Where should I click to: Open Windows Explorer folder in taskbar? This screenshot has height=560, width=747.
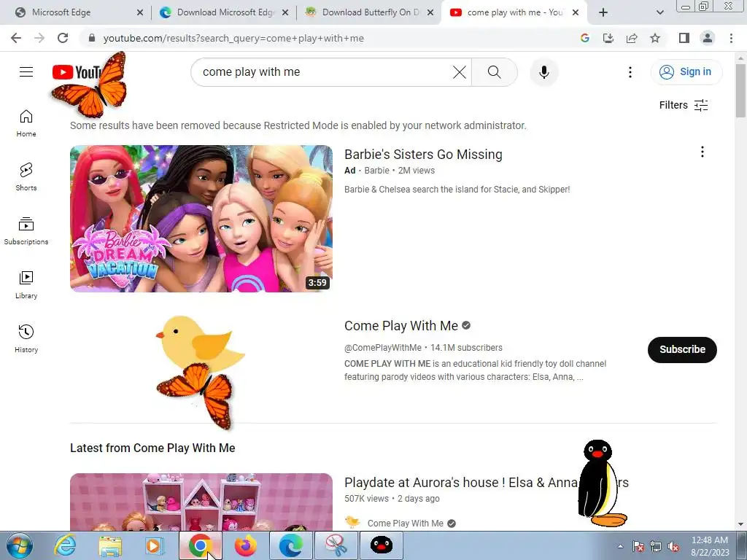(x=110, y=545)
